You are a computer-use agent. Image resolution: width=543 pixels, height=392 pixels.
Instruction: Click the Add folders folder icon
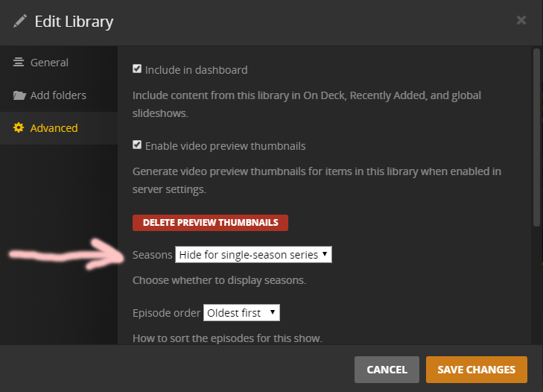tap(19, 95)
